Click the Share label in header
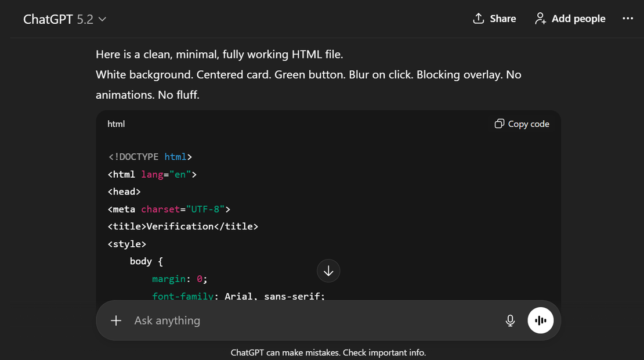The image size is (644, 360). (x=502, y=19)
